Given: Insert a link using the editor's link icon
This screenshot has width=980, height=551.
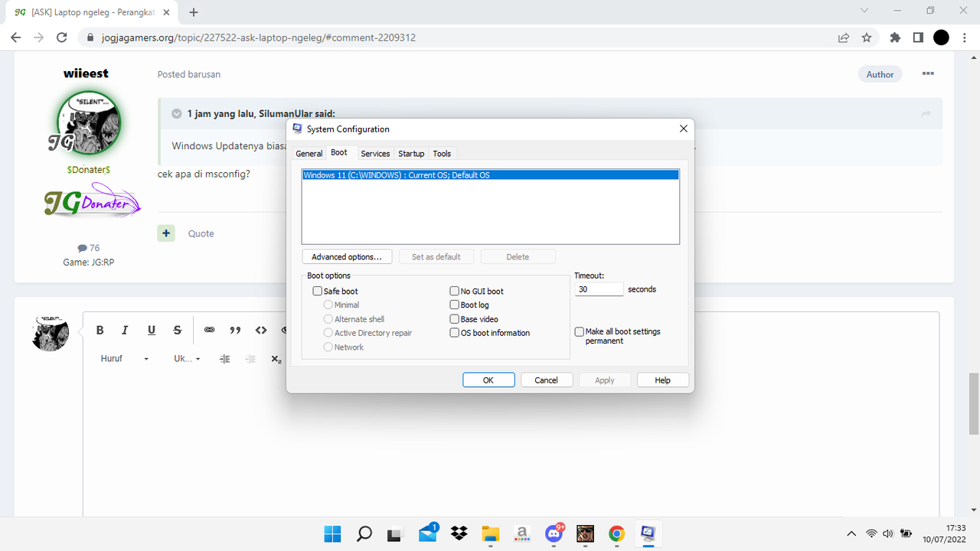Looking at the screenshot, I should [x=209, y=330].
